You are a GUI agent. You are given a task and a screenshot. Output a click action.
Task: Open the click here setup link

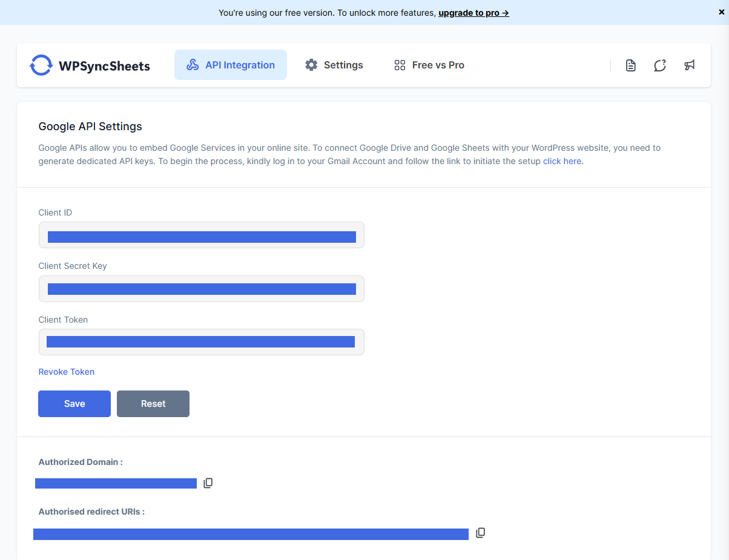(x=562, y=161)
